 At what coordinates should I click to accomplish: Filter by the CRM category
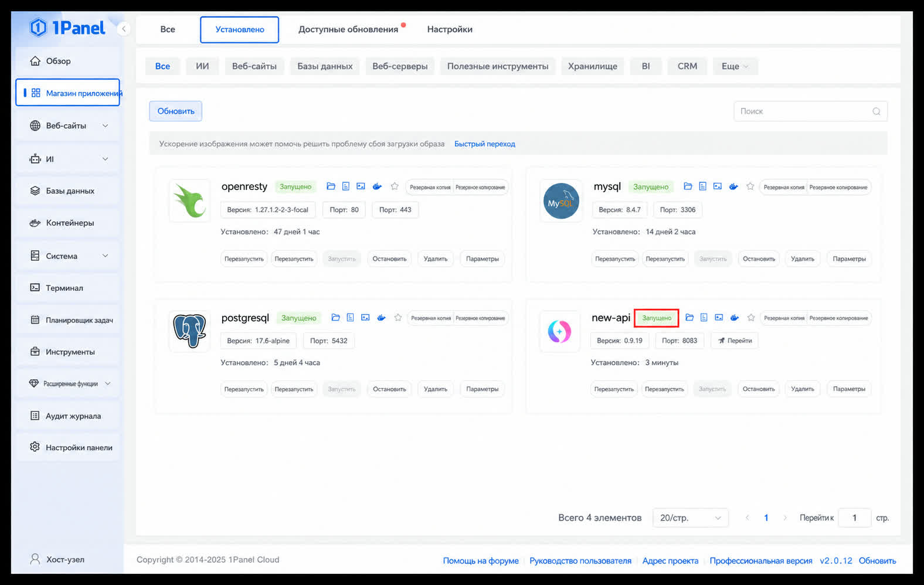click(687, 66)
